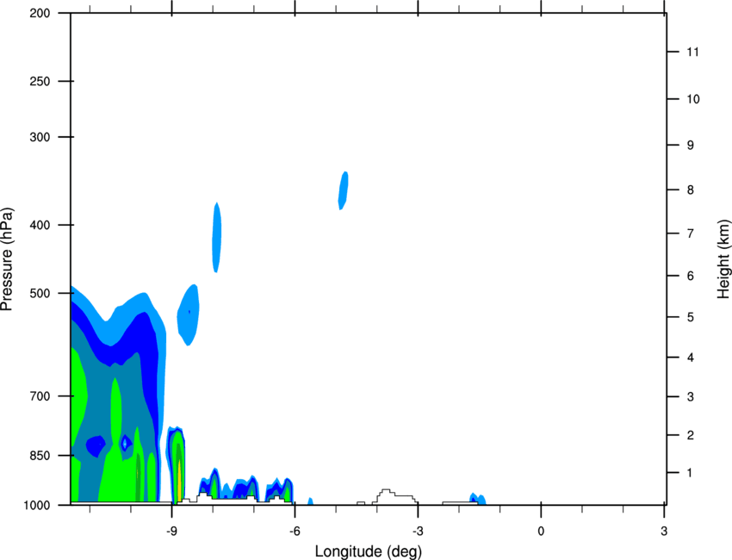732x560 pixels.
Task: Click the terrain outline bump near -4 longitude
Action: click(394, 496)
